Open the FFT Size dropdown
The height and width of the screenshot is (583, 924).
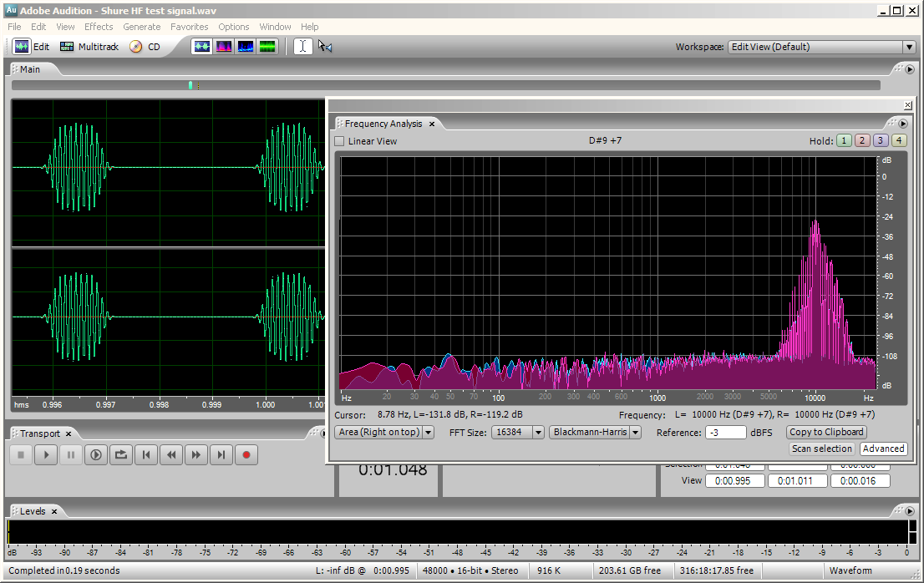tap(518, 433)
